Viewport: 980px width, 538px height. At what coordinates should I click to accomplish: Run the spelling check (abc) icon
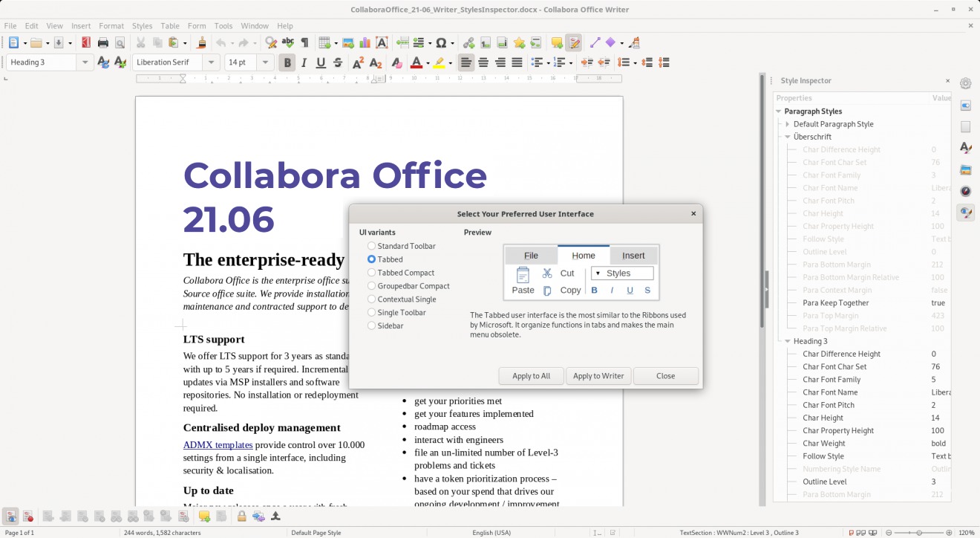(x=288, y=43)
